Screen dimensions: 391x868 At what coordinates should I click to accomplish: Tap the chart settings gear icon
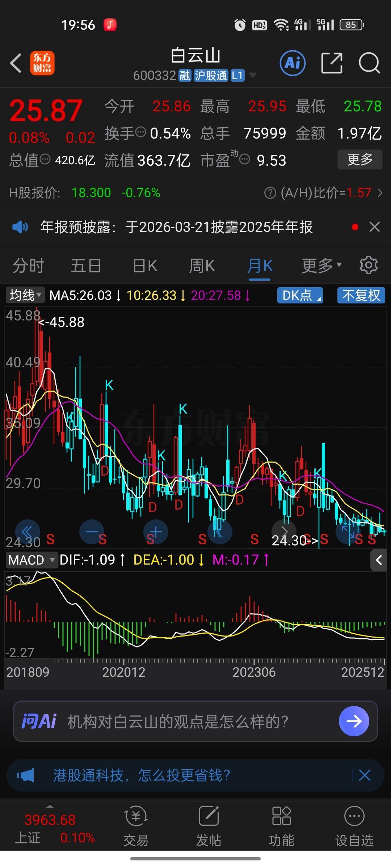[x=369, y=265]
